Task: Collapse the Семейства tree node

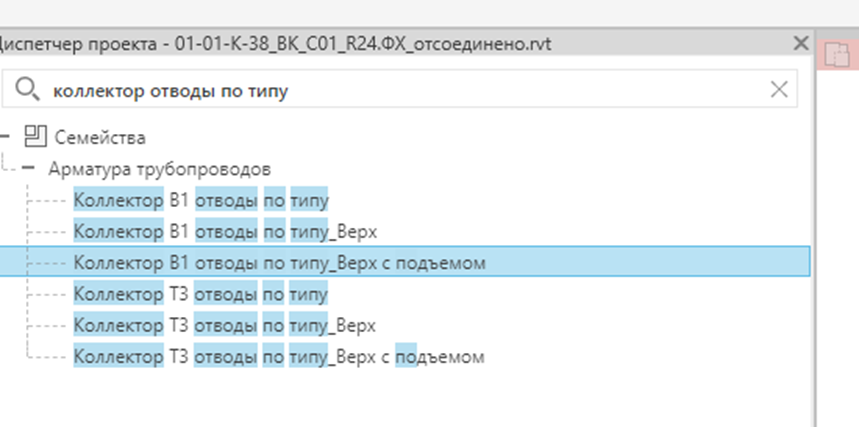Action: [4, 137]
